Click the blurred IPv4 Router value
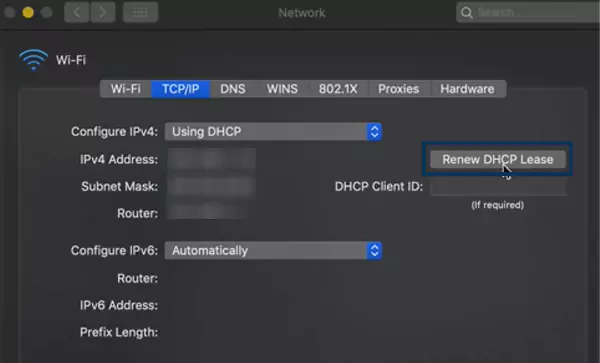The width and height of the screenshot is (600, 363). click(x=207, y=212)
